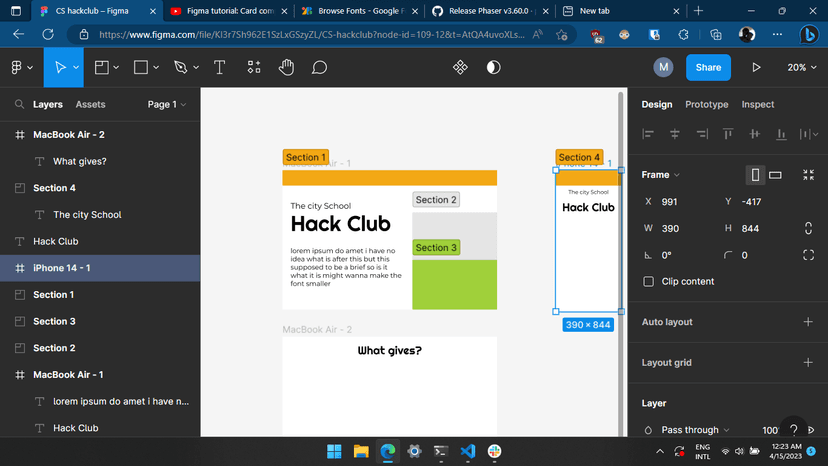Enable the Clip content checkbox
The image size is (828, 466).
click(x=648, y=282)
